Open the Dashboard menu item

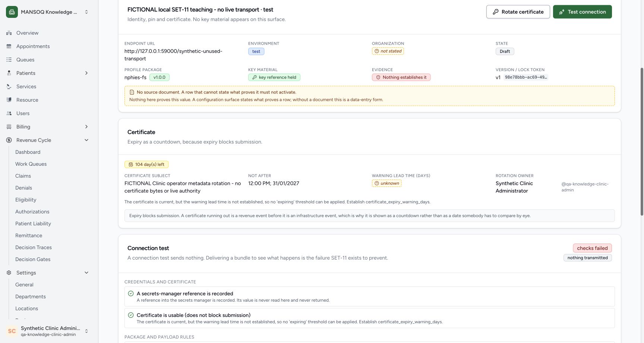(28, 152)
